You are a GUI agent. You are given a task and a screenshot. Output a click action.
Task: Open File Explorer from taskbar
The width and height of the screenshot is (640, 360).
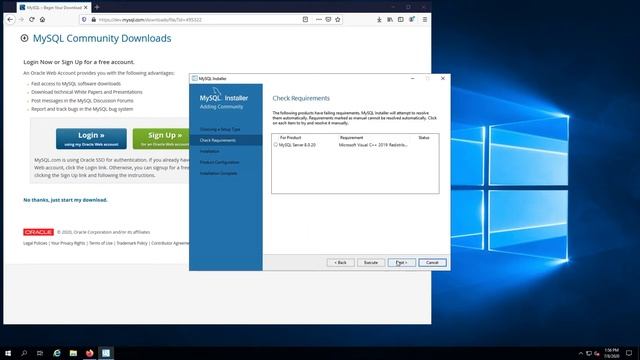click(x=73, y=353)
